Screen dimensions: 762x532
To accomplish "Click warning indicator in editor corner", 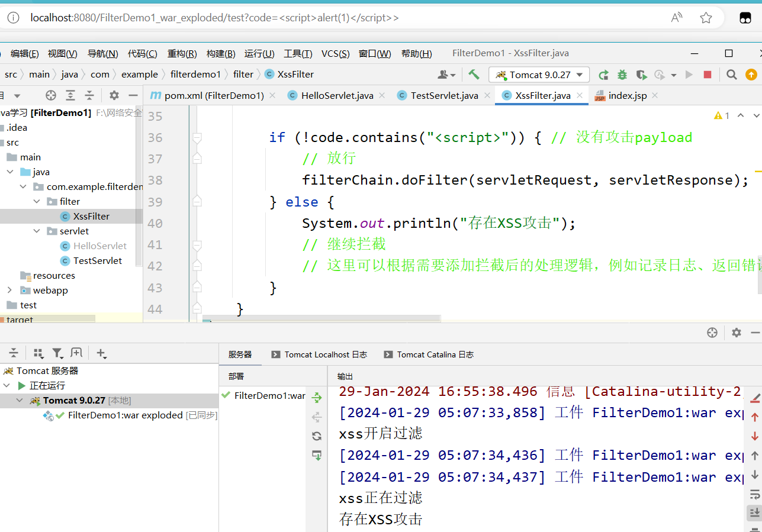I will point(722,116).
